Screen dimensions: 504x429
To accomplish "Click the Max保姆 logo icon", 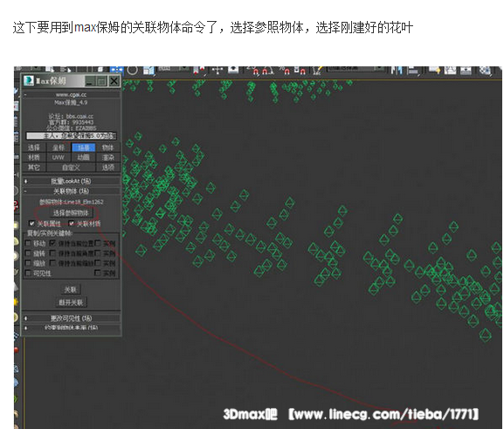I will point(29,80).
